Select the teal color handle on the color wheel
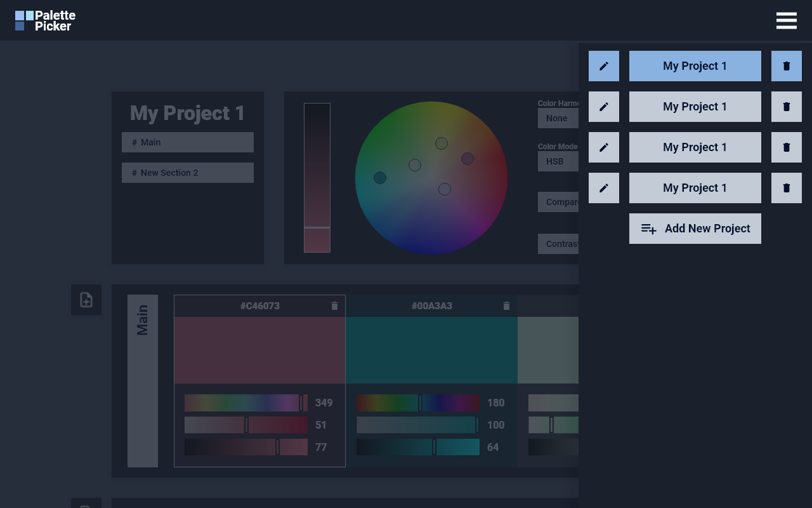The height and width of the screenshot is (508, 812). pos(379,178)
